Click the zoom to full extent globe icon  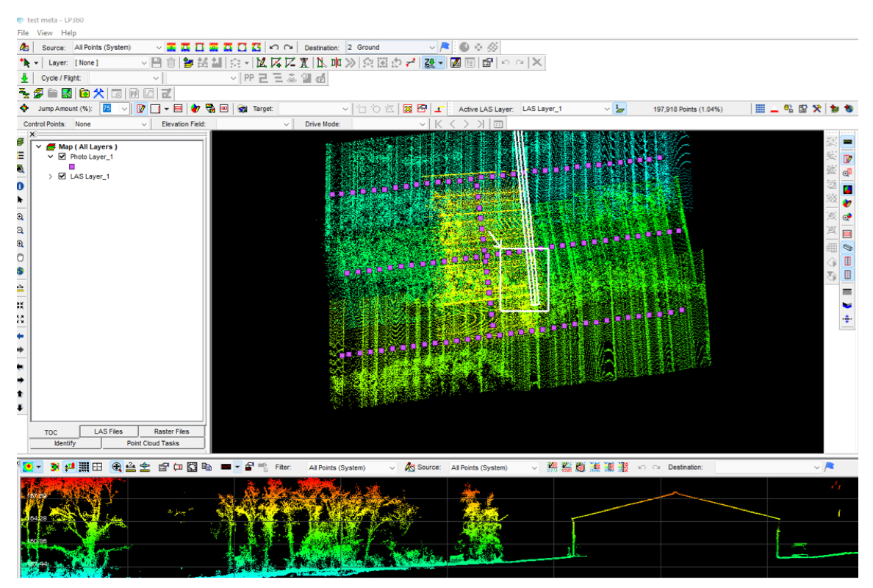click(20, 270)
